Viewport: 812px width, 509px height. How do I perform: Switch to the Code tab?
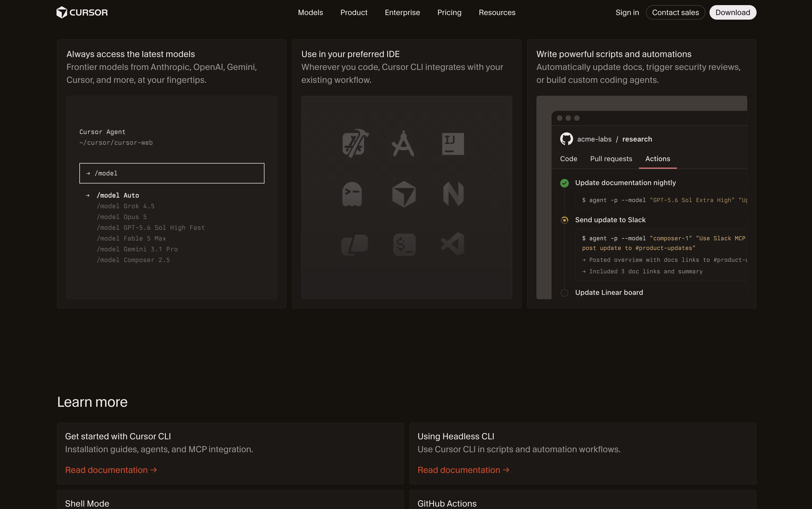tap(568, 159)
